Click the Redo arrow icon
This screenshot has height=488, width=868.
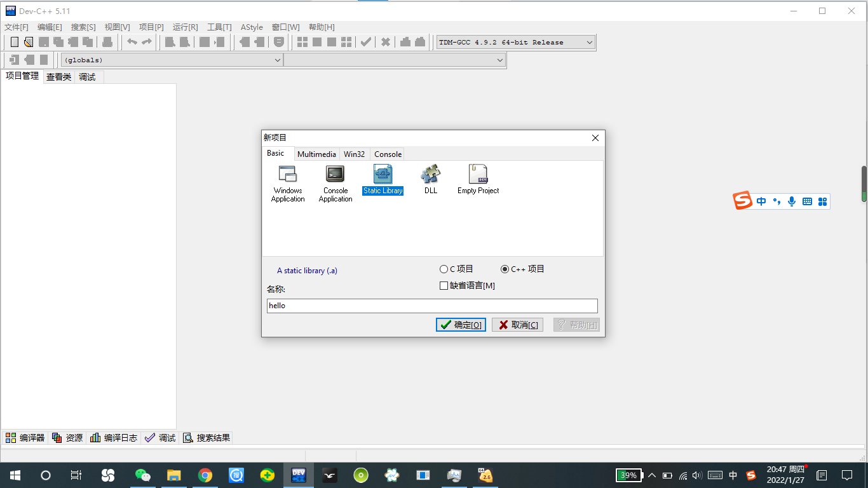pos(147,42)
